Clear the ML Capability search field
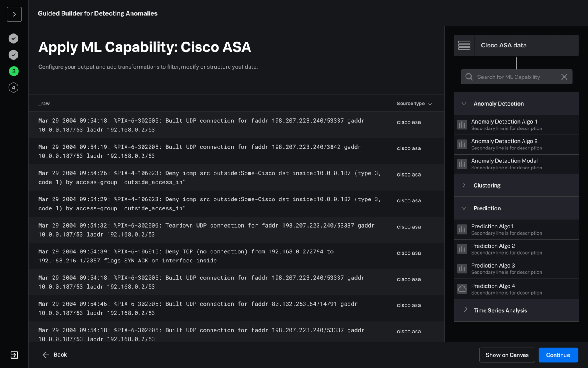The height and width of the screenshot is (368, 588). (x=564, y=77)
